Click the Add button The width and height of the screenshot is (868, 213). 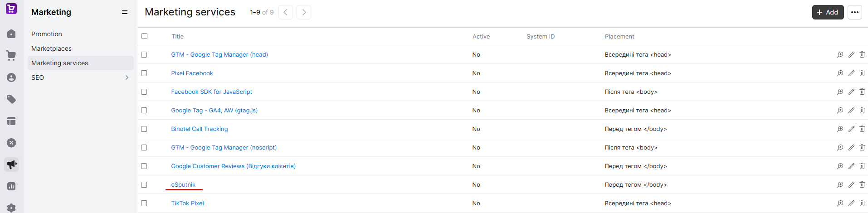828,12
